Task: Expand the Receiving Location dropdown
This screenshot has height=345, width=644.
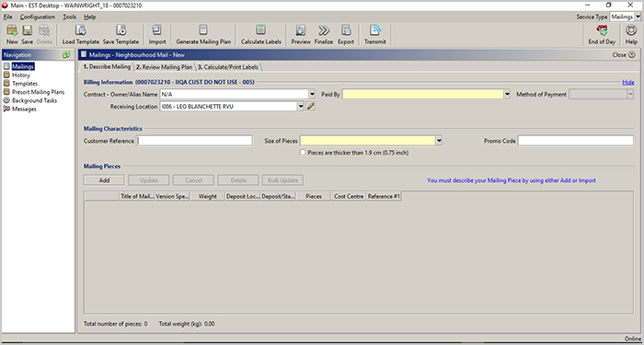Action: coord(301,107)
